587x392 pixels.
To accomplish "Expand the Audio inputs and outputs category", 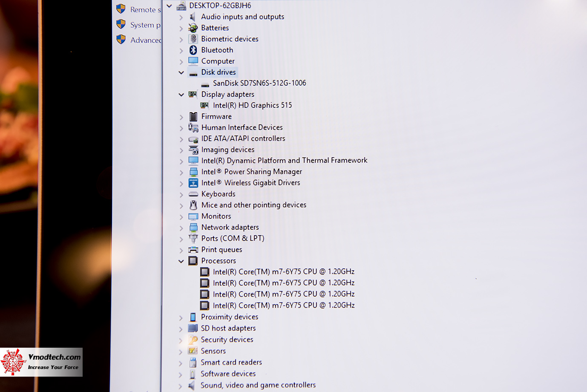I will (181, 17).
